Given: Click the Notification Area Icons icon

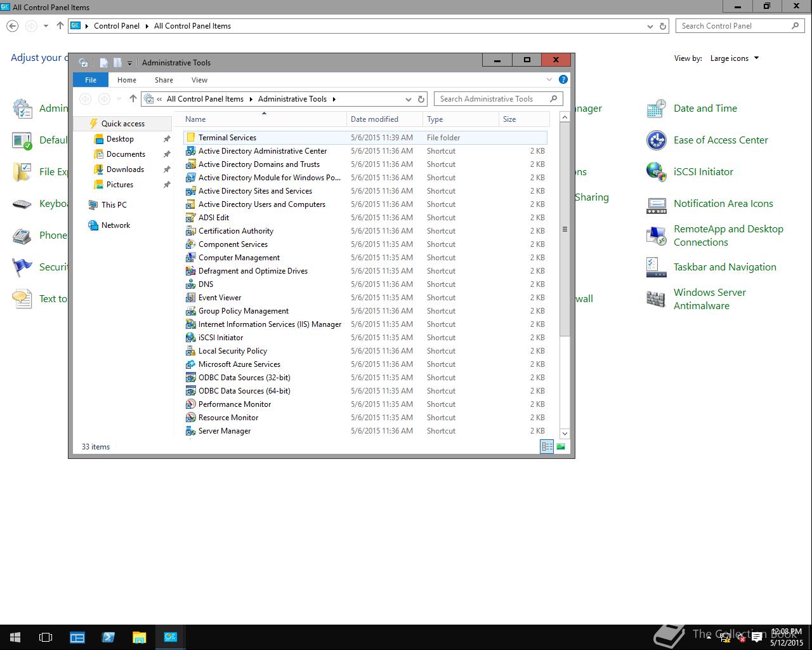Looking at the screenshot, I should click(656, 204).
